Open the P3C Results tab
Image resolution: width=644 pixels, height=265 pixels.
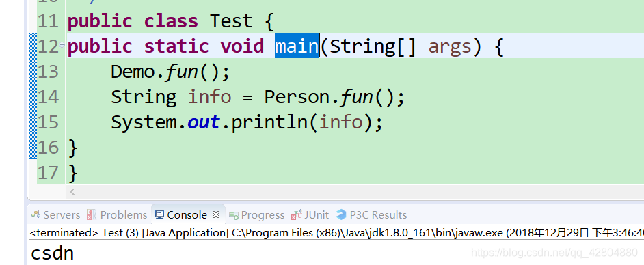pyautogui.click(x=372, y=215)
